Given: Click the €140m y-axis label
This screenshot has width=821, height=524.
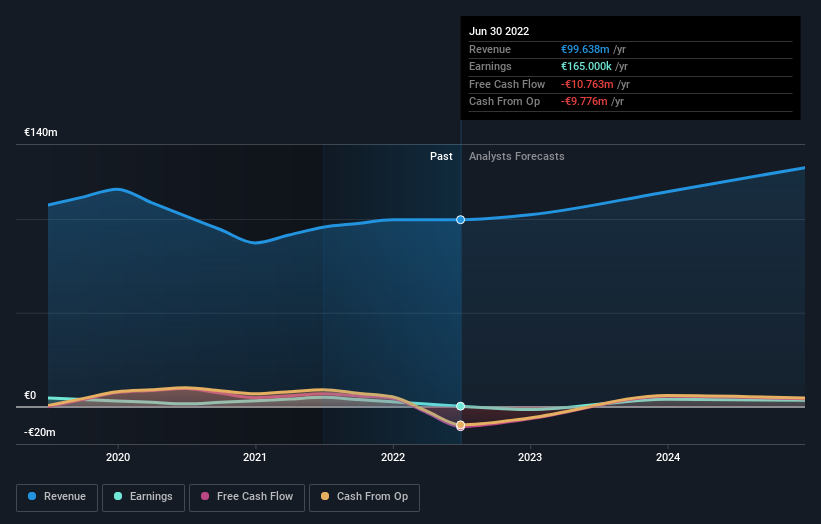Looking at the screenshot, I should tap(40, 132).
